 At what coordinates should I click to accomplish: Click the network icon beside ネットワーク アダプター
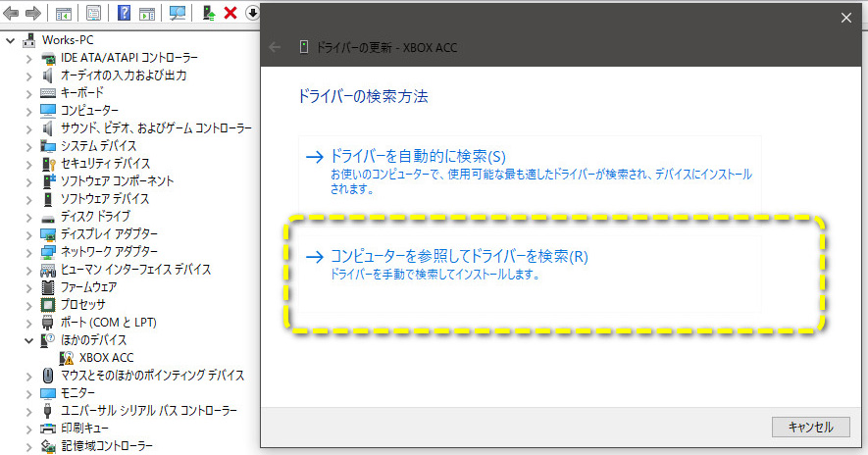point(48,252)
